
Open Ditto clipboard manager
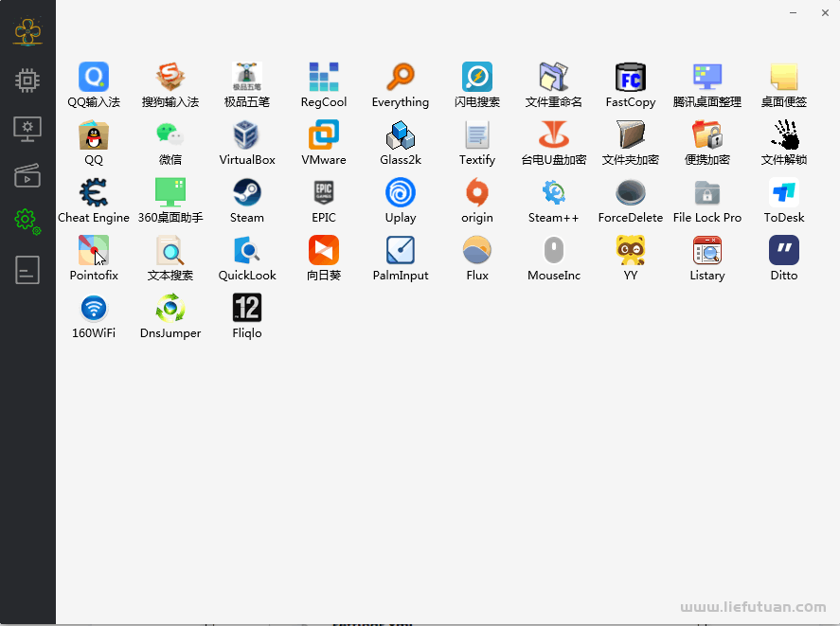784,250
